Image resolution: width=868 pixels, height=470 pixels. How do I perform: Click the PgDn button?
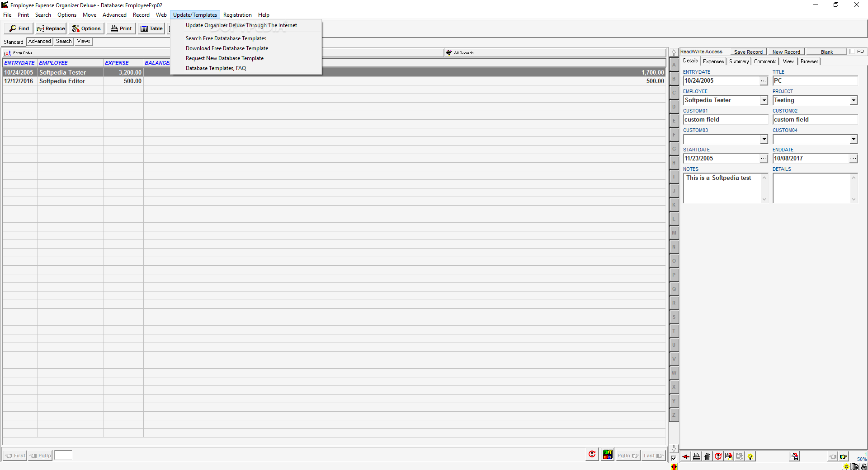[628, 456]
